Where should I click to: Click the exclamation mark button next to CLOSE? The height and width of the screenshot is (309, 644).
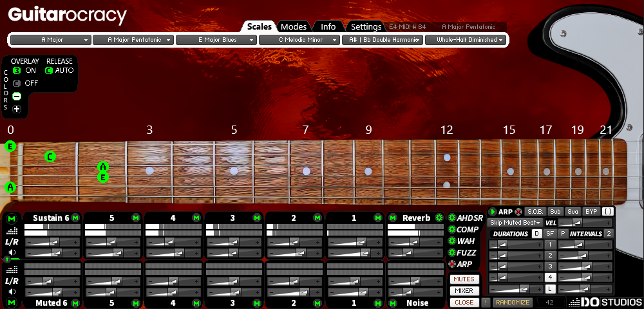click(x=486, y=302)
